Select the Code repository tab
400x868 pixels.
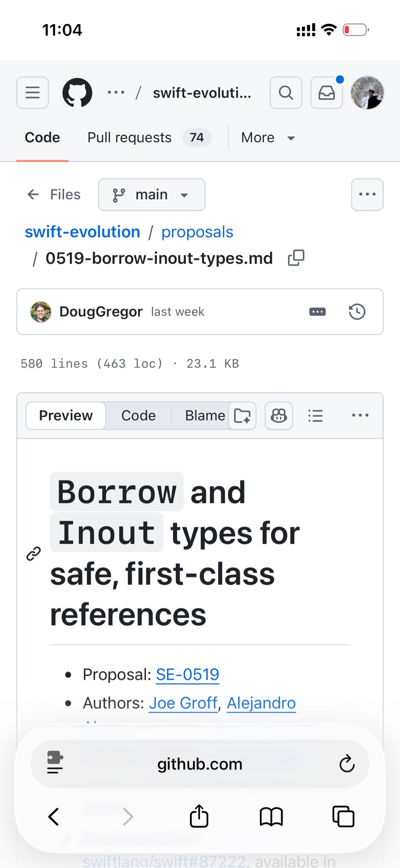click(42, 138)
